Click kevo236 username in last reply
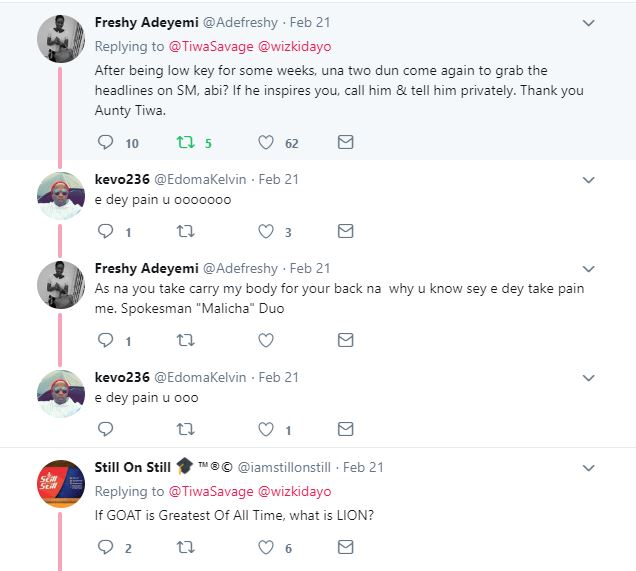Image resolution: width=636 pixels, height=571 pixels. click(122, 377)
